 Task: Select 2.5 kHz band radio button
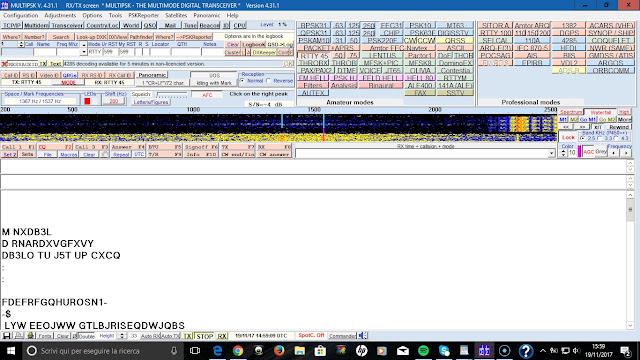(583, 138)
